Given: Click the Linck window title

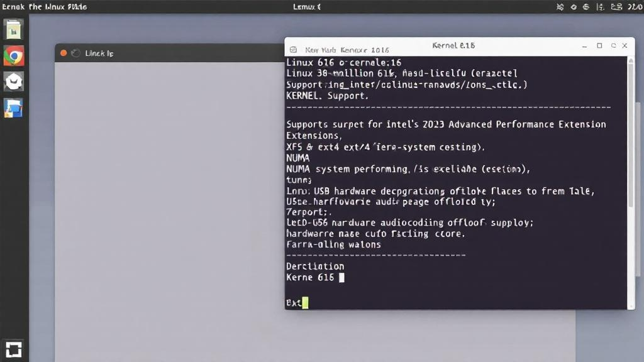Looking at the screenshot, I should pos(99,53).
